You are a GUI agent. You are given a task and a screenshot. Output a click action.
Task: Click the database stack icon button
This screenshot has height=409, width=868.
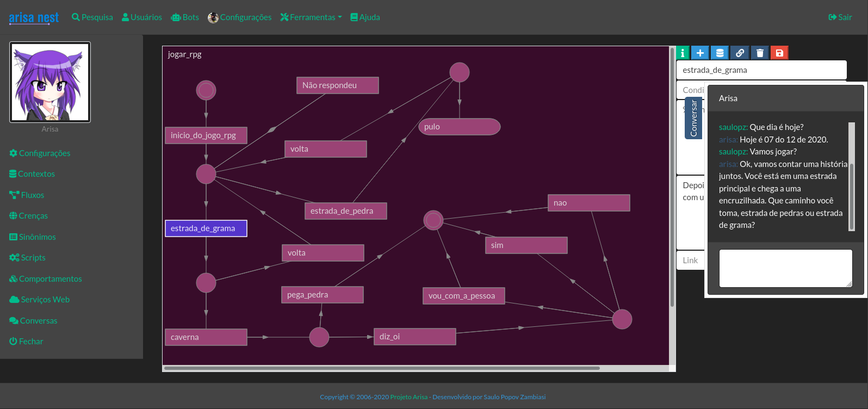coord(720,53)
